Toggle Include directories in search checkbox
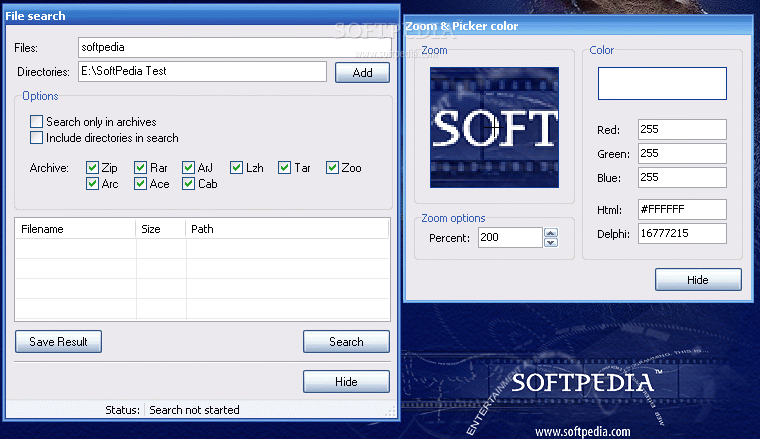Viewport: 760px width, 439px height. (36, 138)
